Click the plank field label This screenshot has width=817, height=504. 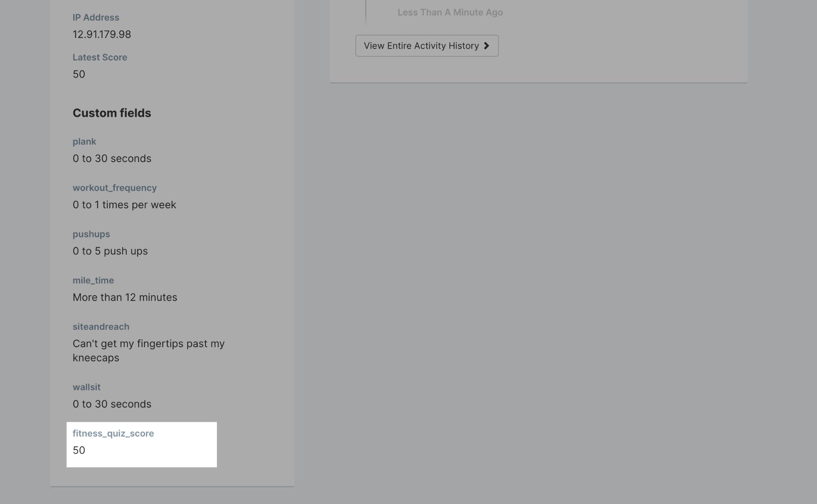84,142
